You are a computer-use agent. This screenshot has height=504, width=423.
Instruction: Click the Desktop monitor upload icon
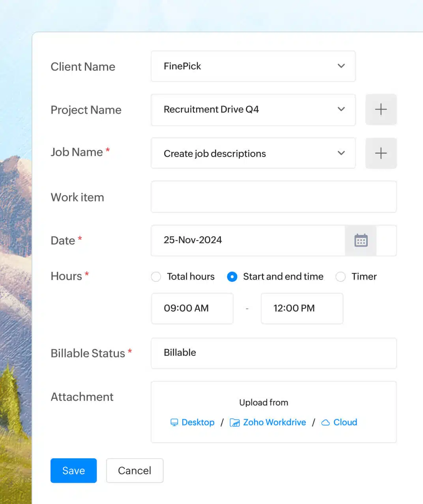[x=174, y=422]
